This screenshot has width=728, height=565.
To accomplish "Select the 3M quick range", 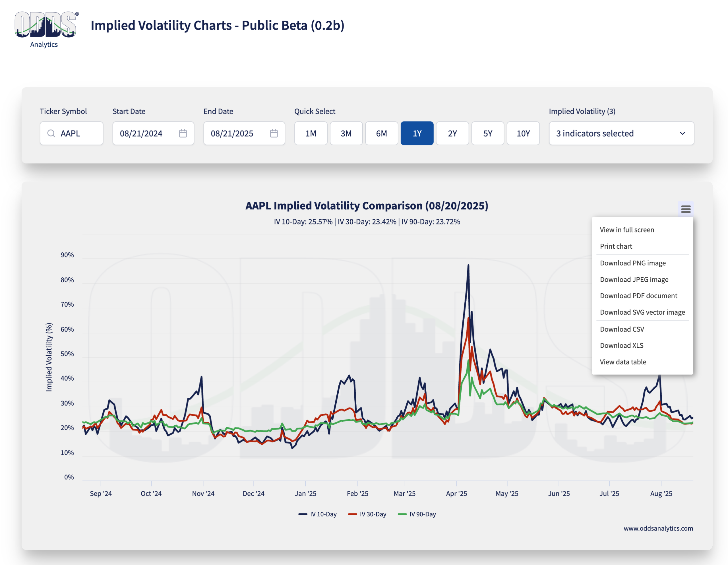I will pos(346,133).
